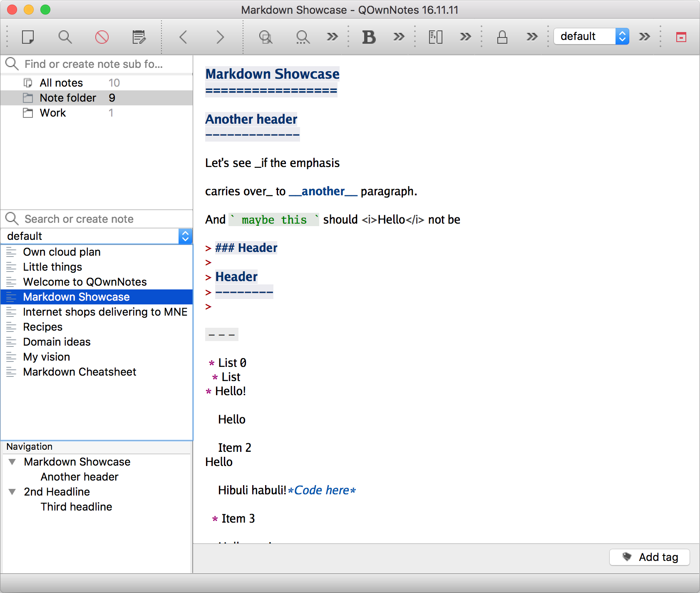
Task: Select Note folder in folder list
Action: coord(97,98)
